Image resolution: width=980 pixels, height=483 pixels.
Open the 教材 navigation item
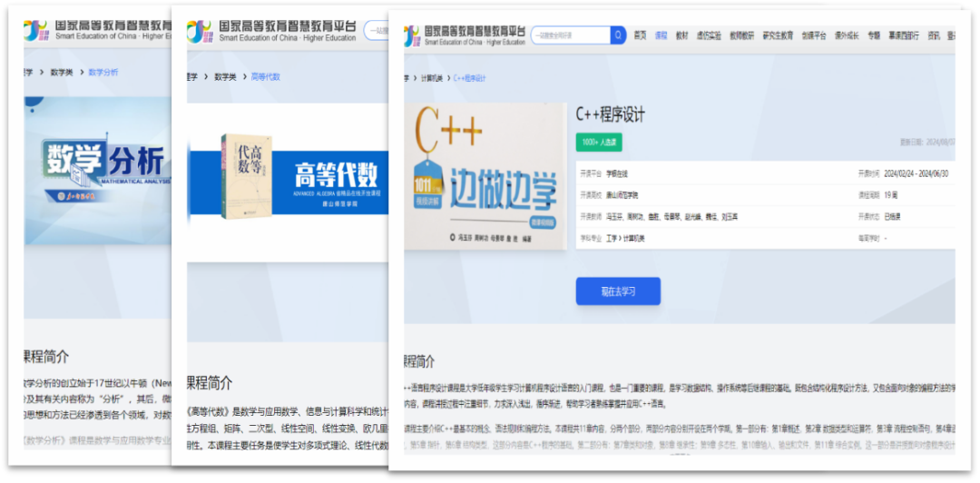coord(682,35)
